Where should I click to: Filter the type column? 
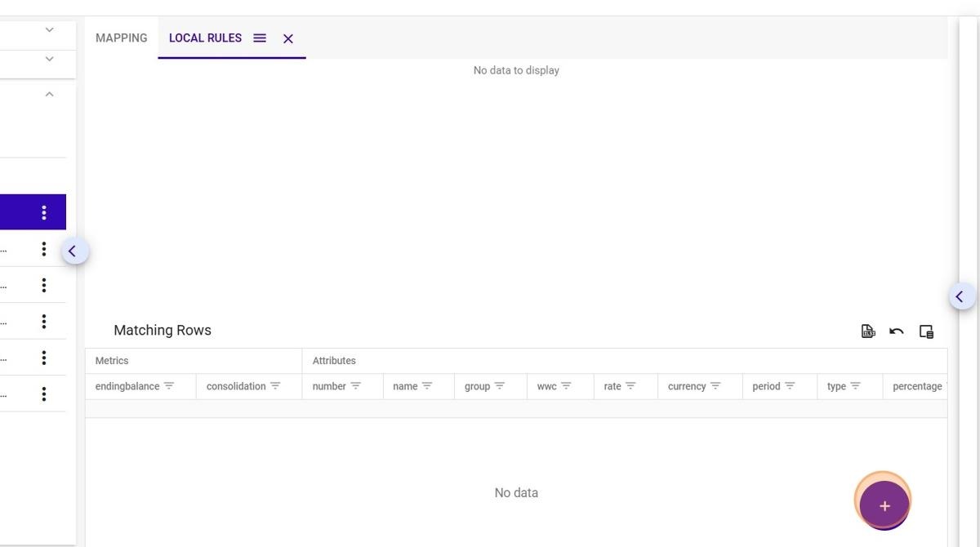click(855, 386)
